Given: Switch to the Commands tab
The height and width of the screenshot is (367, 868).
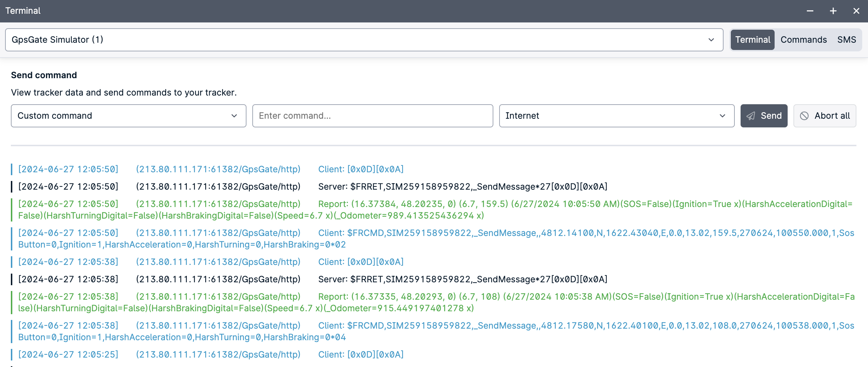Looking at the screenshot, I should (804, 40).
